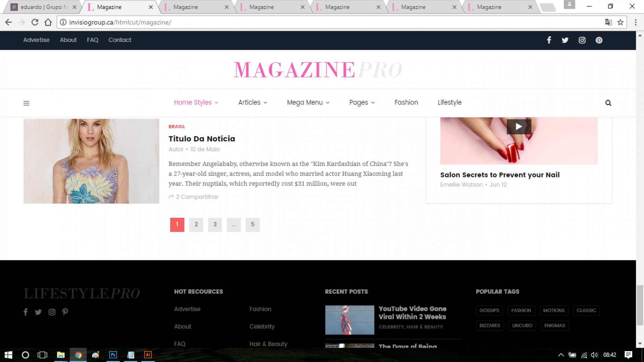
Task: Click the page vertical scrollbar thumb
Action: 639,305
